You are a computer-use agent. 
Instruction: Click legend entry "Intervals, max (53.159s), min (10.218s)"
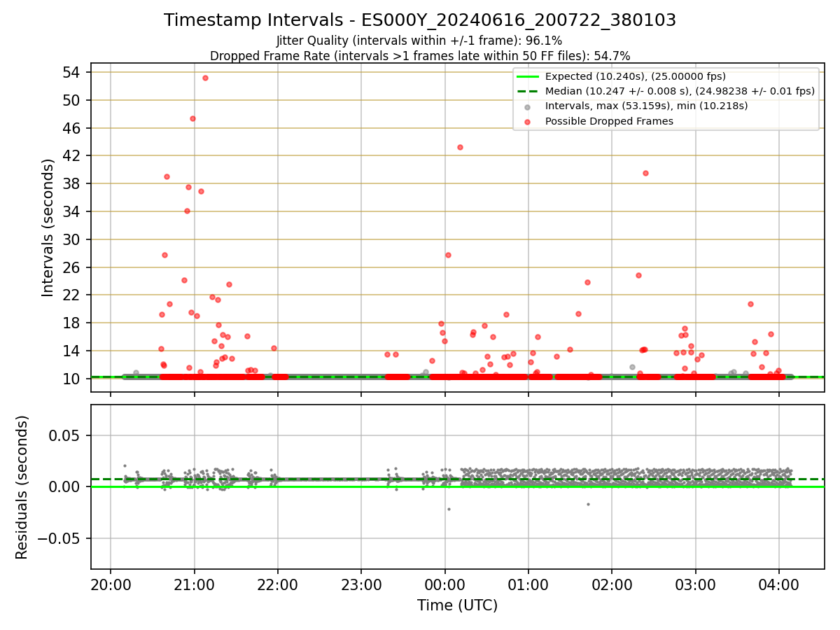(x=646, y=106)
